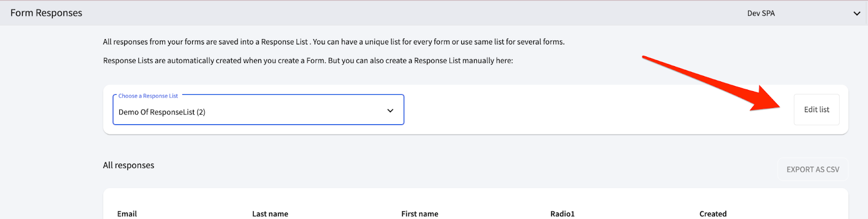The image size is (868, 219).
Task: Click the Last name column header
Action: coord(270,214)
